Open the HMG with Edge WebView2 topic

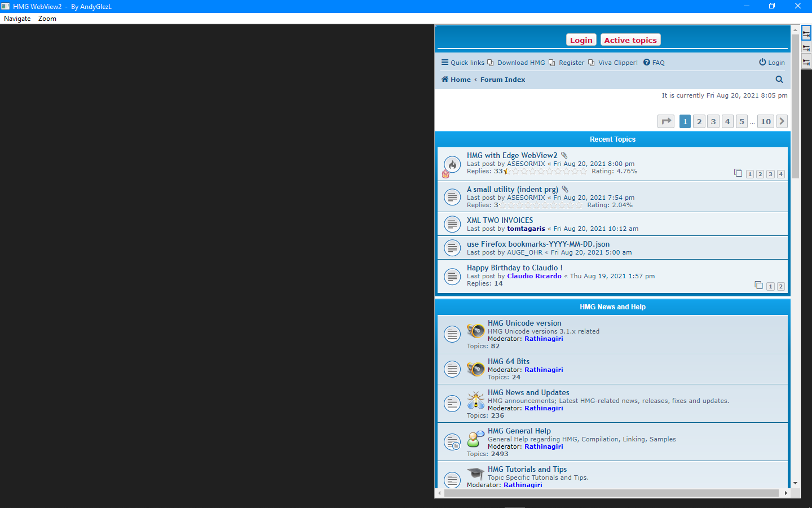[x=511, y=155]
